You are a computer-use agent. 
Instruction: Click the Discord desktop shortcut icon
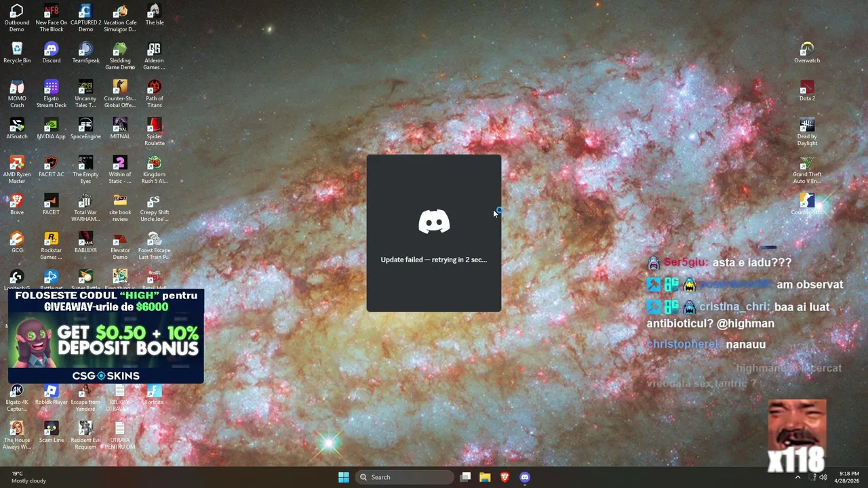[52, 53]
